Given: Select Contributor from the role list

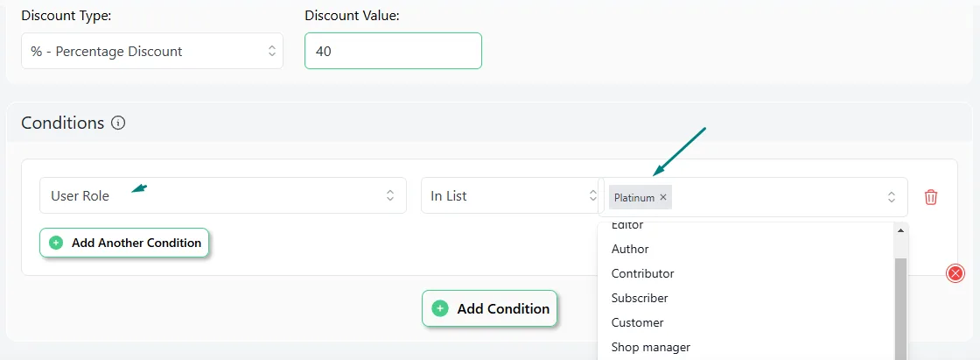Looking at the screenshot, I should (642, 273).
